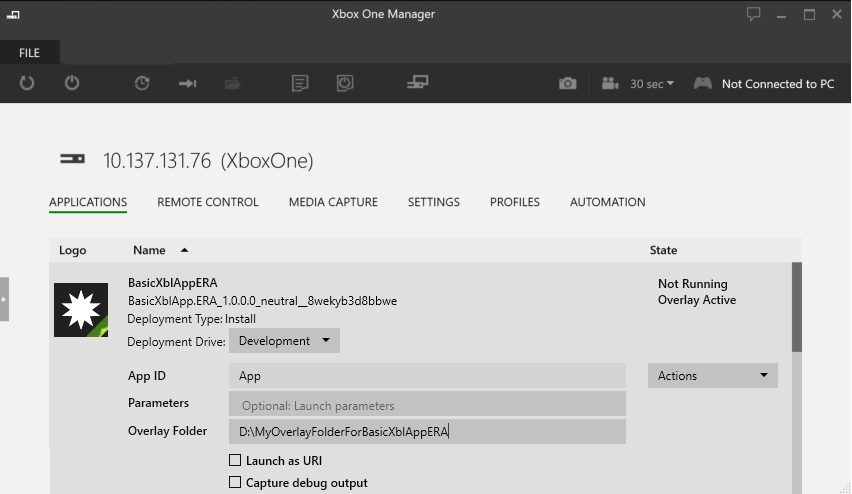
Task: Click the vertical scrollbar in applications list
Action: [797, 307]
